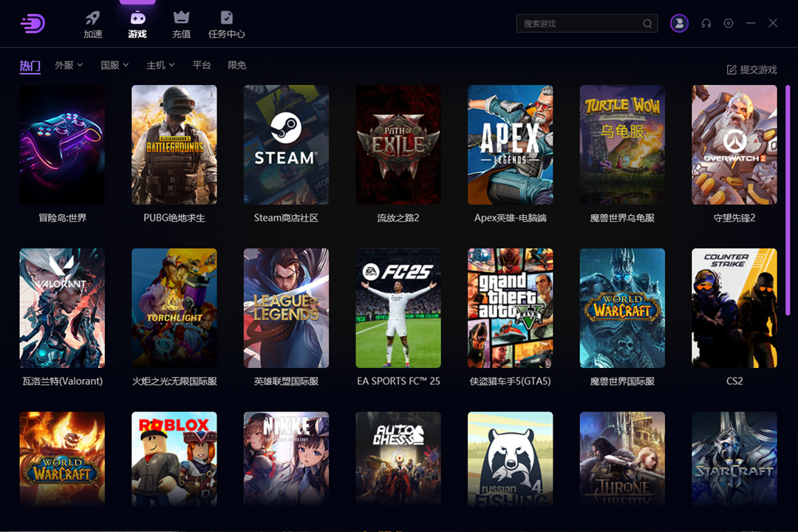Screen dimensions: 798x532
Task: Open customer support headset icon
Action: [706, 24]
